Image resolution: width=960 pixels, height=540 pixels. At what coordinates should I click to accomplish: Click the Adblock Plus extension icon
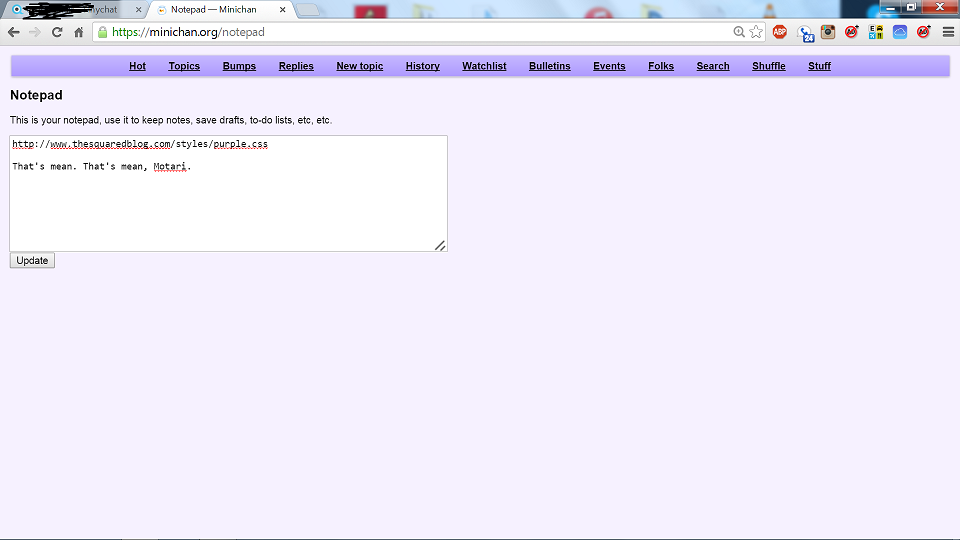[x=779, y=32]
